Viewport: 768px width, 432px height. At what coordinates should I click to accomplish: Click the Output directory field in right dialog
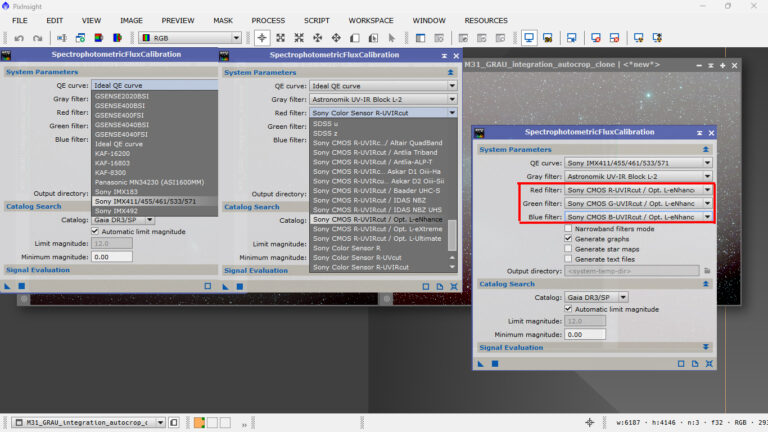tap(632, 271)
